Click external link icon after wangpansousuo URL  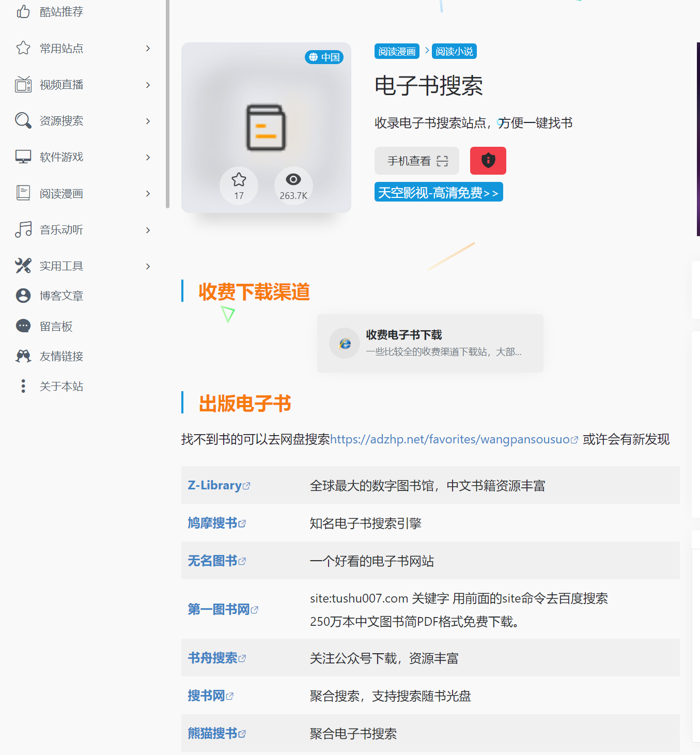click(574, 440)
